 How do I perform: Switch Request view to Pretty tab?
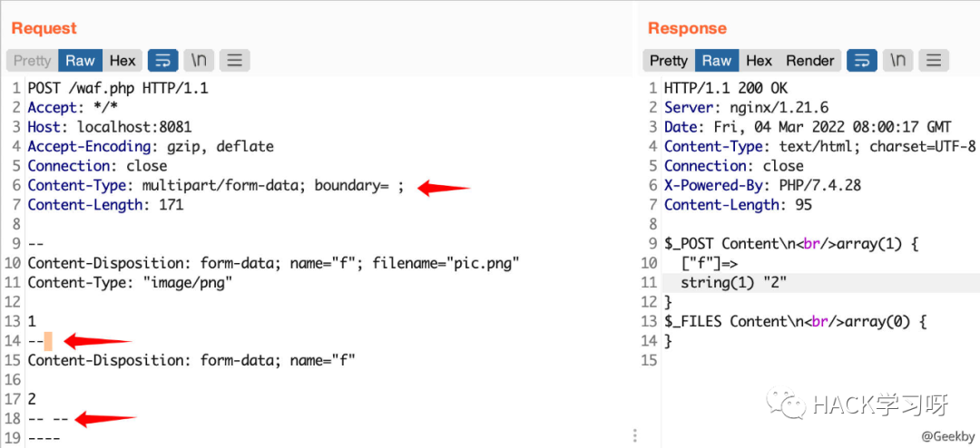coord(33,61)
